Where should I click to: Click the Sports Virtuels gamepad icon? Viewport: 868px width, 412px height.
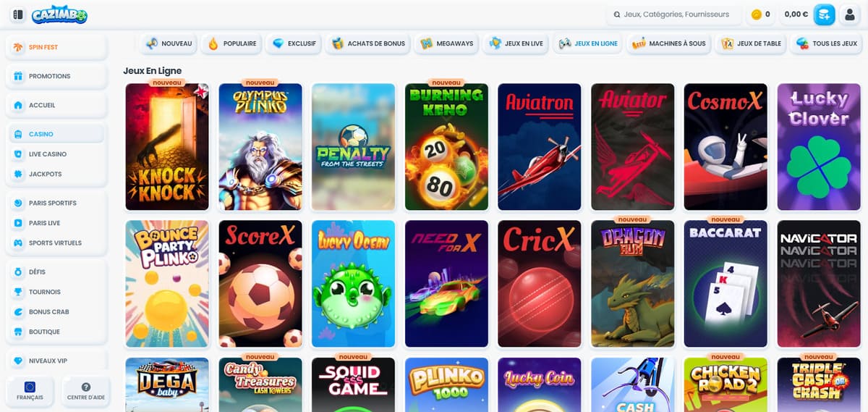tap(18, 243)
